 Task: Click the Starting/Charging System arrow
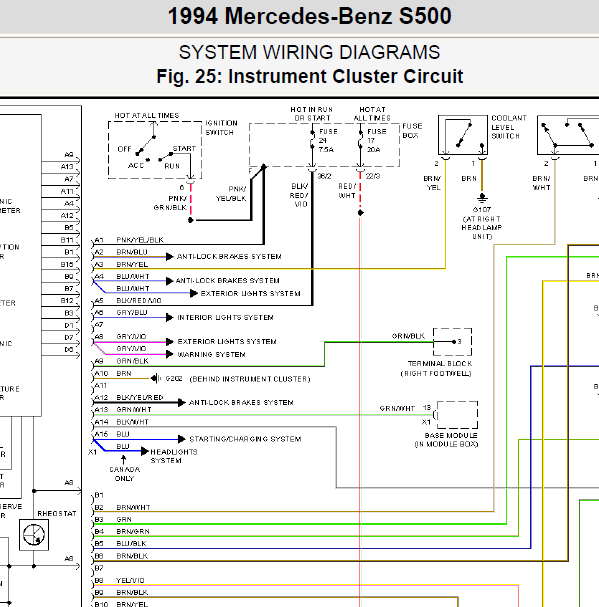(182, 439)
